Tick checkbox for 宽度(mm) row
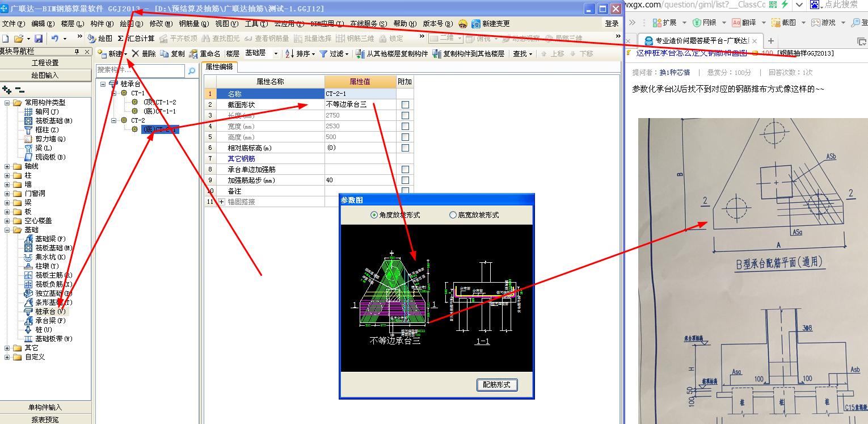The width and height of the screenshot is (868, 424). tap(405, 127)
